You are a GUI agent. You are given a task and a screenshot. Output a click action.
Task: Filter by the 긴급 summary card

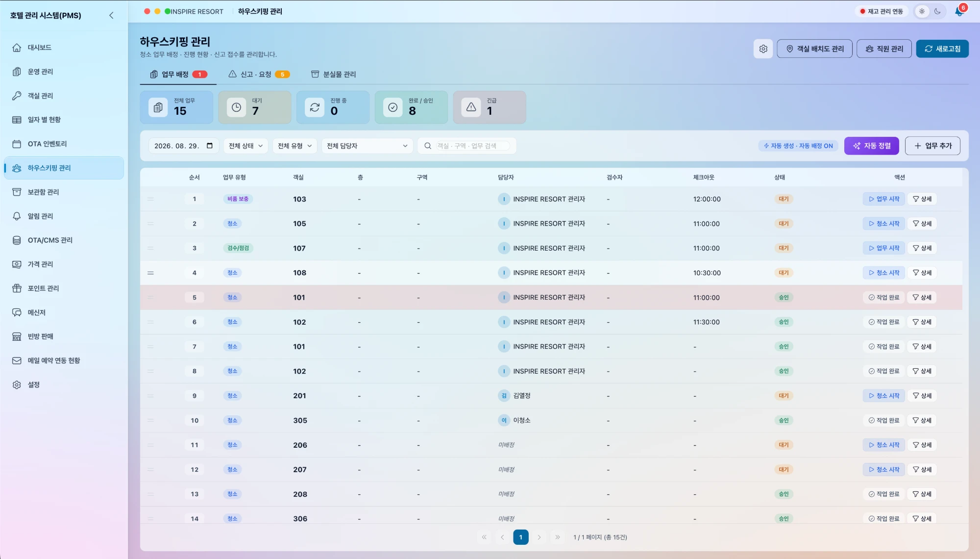(490, 107)
